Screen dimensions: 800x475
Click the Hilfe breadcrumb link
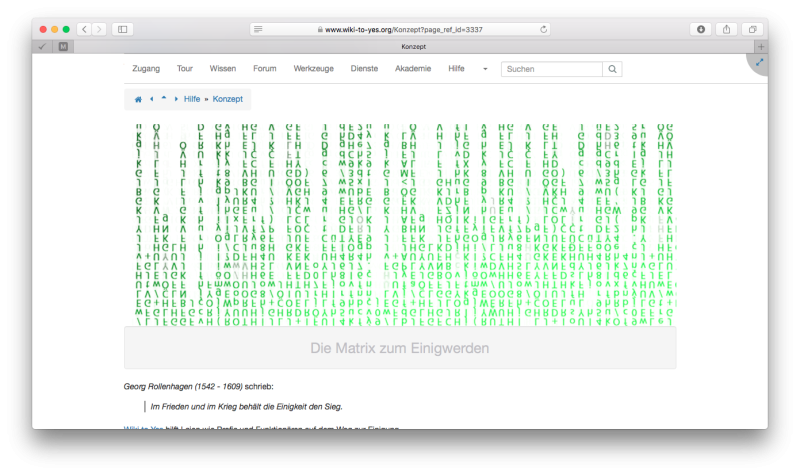click(x=192, y=99)
